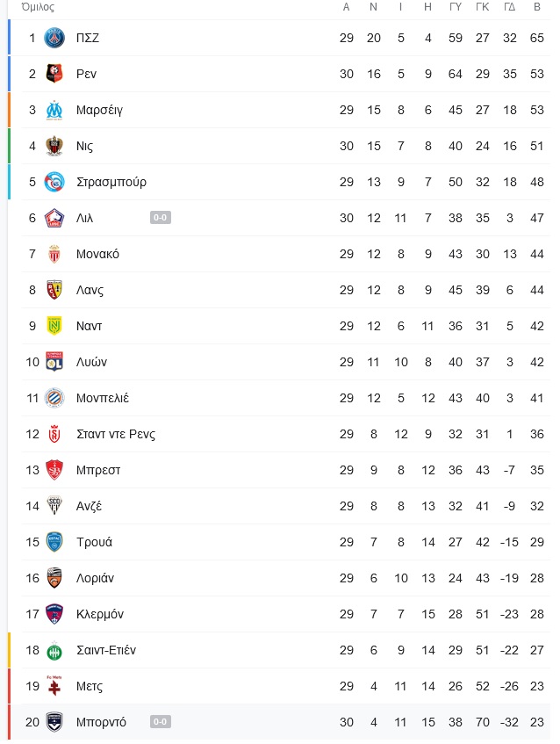The width and height of the screenshot is (560, 744).
Task: Open the Ρεν team logo
Action: coord(54,74)
